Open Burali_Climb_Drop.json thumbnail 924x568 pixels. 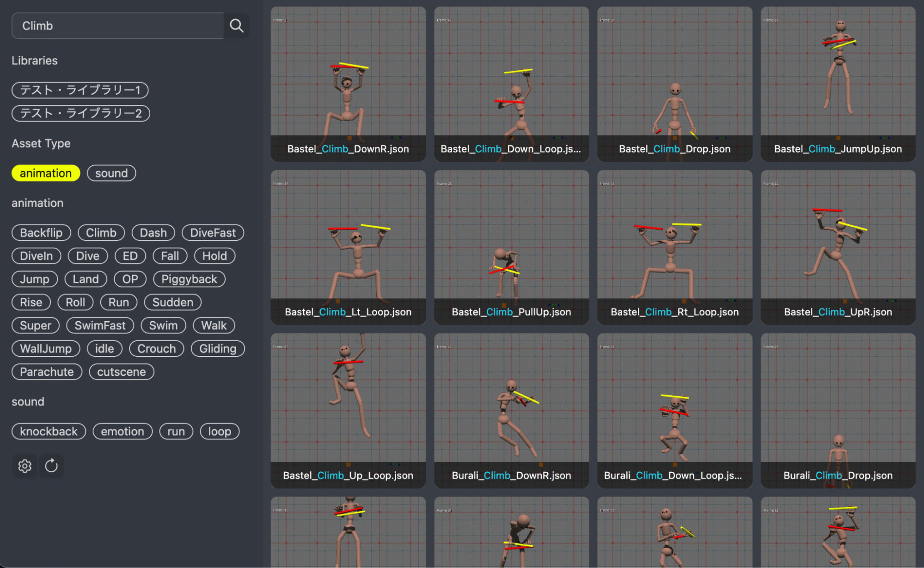pyautogui.click(x=838, y=410)
